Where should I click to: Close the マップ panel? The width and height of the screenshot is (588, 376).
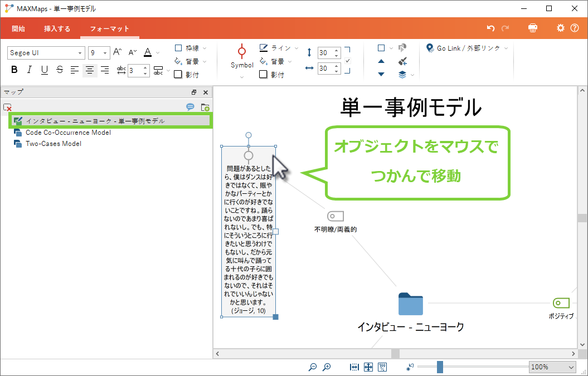(206, 92)
